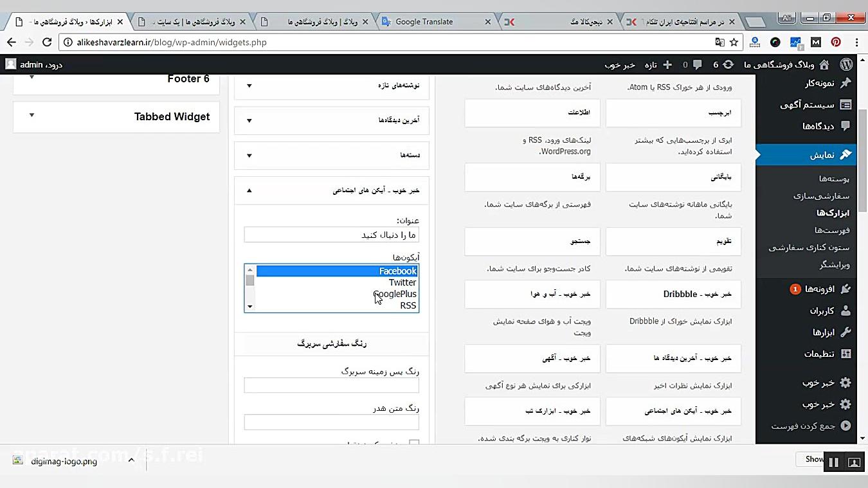This screenshot has height=488, width=868.
Task: Expand the دسته‌ها widget section
Action: (x=249, y=155)
